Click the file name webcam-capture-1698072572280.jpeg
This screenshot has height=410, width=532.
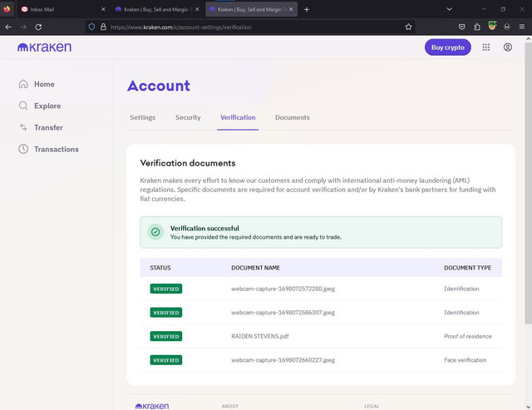click(x=283, y=289)
